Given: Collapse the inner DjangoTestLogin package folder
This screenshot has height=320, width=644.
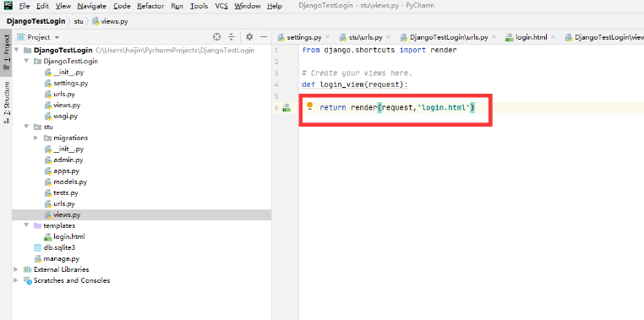Looking at the screenshot, I should click(x=26, y=61).
